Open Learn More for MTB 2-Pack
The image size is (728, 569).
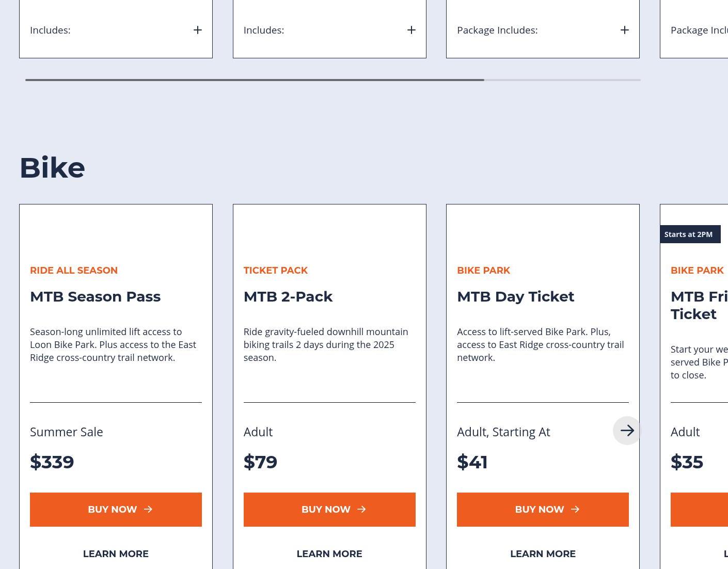329,554
